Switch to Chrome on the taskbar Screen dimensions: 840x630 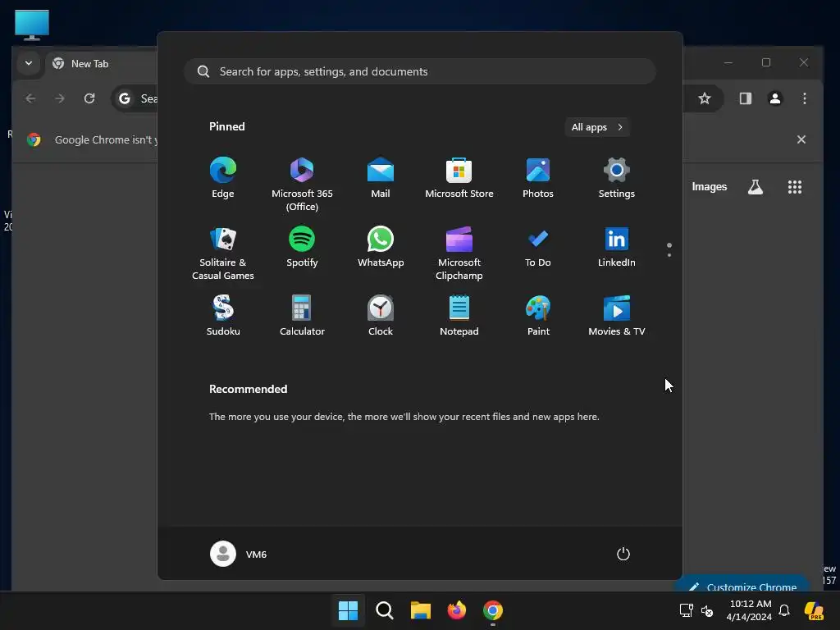point(493,610)
